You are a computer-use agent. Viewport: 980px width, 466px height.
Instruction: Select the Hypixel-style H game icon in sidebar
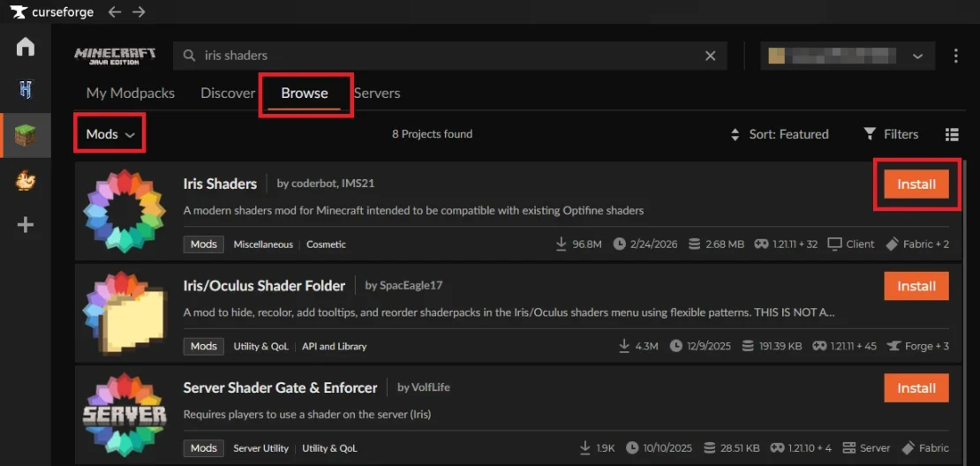click(25, 91)
